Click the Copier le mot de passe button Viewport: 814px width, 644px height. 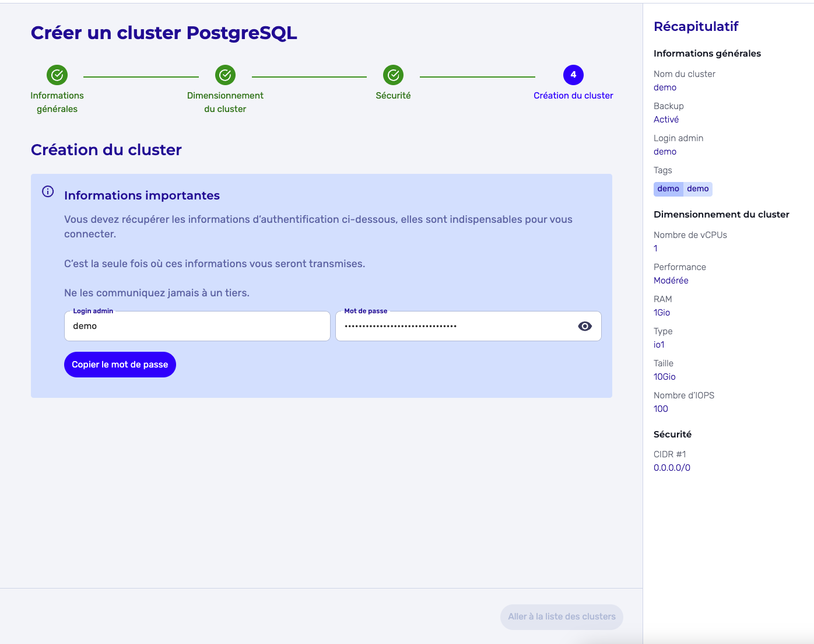[x=120, y=365]
